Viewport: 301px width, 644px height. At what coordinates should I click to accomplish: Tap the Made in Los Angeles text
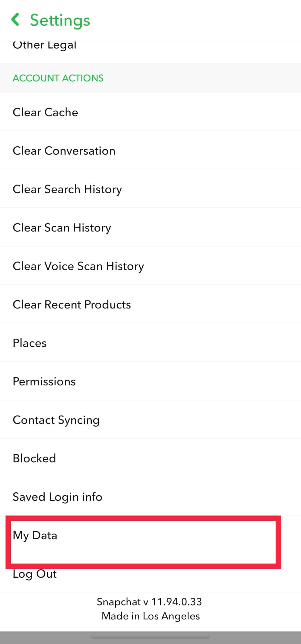151,616
